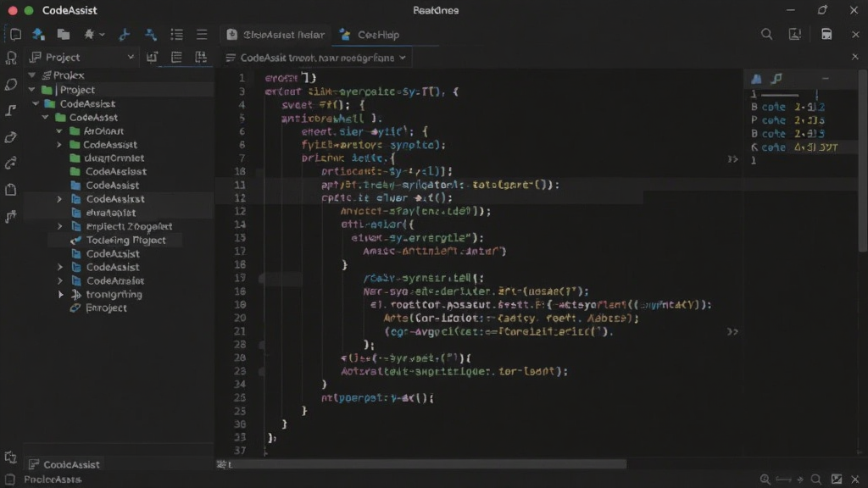This screenshot has width=868, height=488.
Task: Collapse the Projex root node
Action: point(32,75)
